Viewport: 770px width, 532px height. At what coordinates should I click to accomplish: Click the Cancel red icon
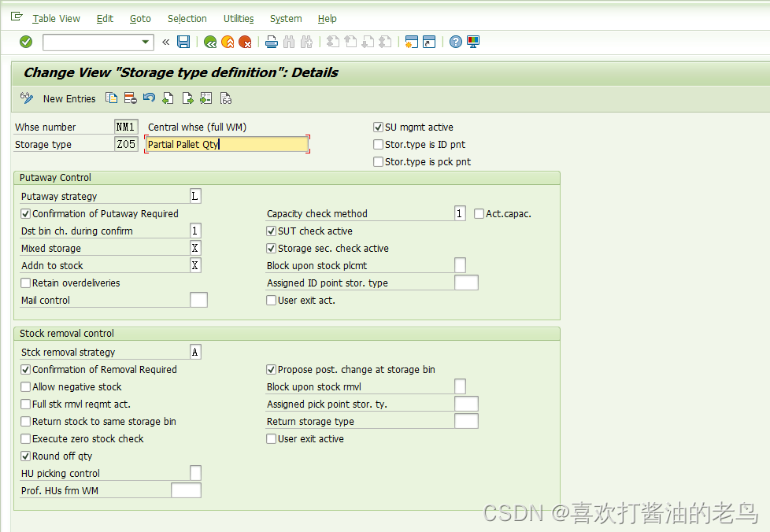coord(245,42)
